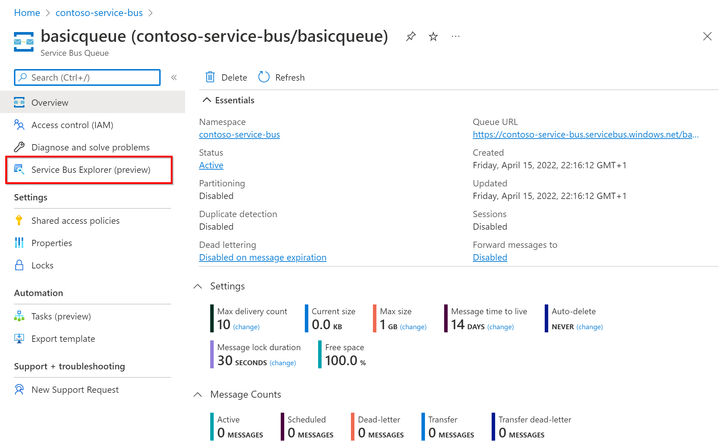Click the Tasks (preview) icon

(x=19, y=316)
